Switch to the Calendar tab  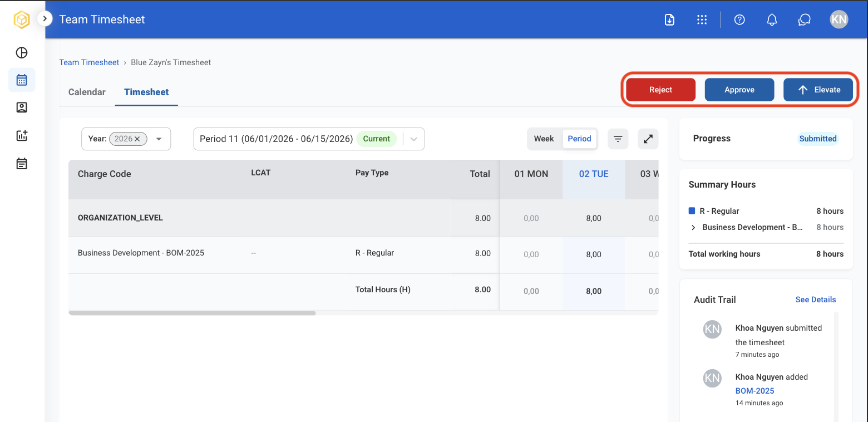click(x=87, y=92)
